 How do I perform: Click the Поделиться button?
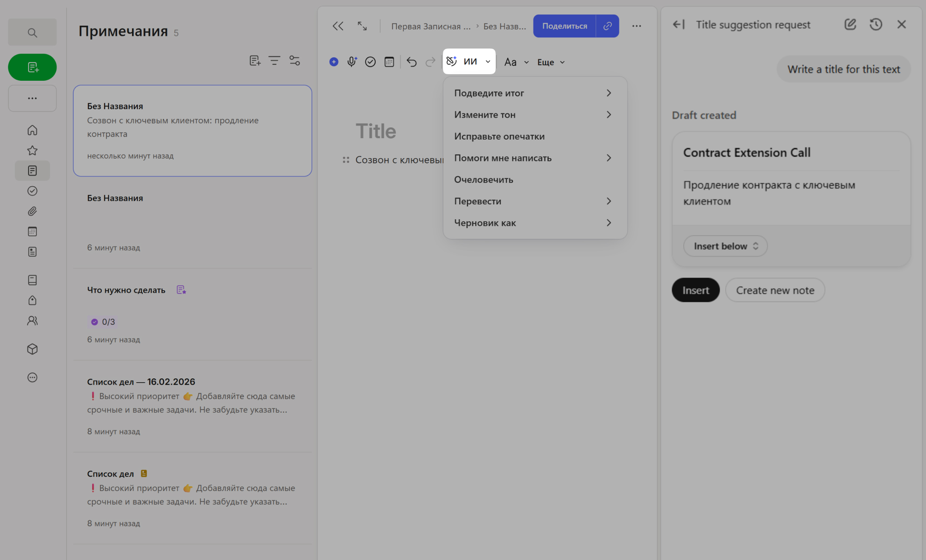(x=563, y=26)
